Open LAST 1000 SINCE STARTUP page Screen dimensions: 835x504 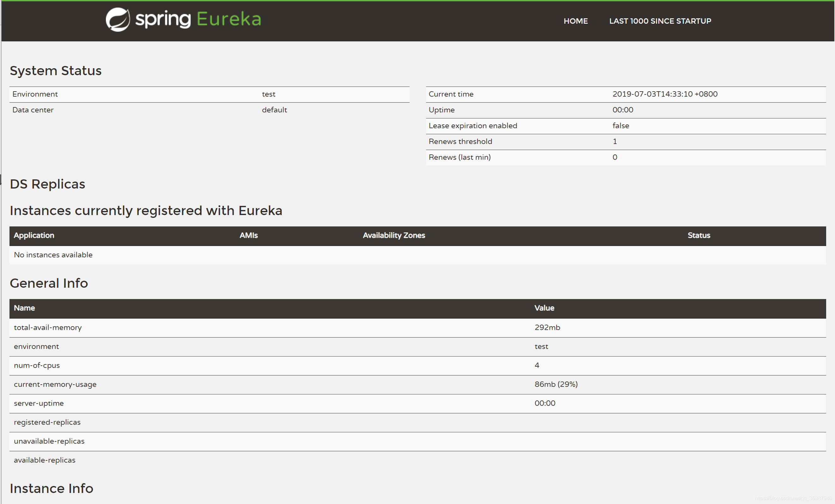pos(660,21)
